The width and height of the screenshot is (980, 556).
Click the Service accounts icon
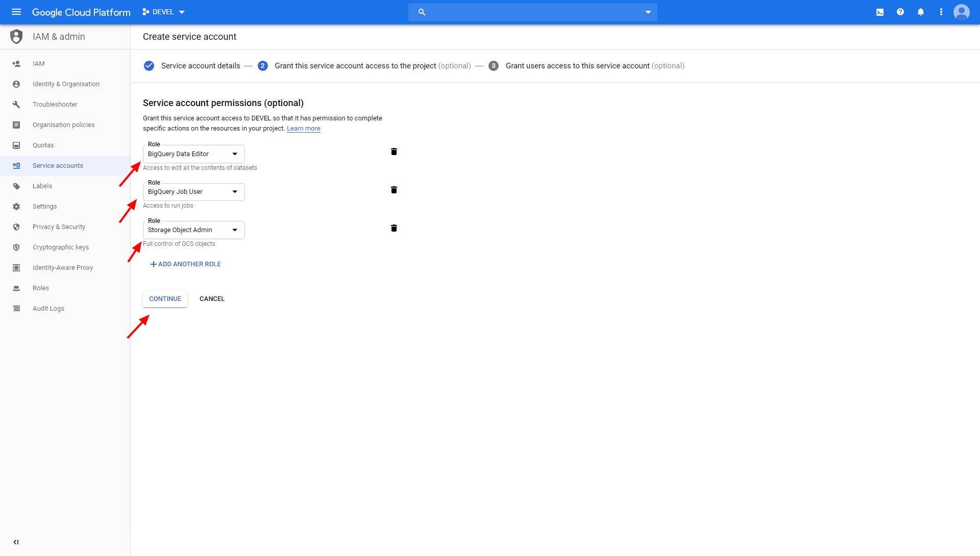16,166
